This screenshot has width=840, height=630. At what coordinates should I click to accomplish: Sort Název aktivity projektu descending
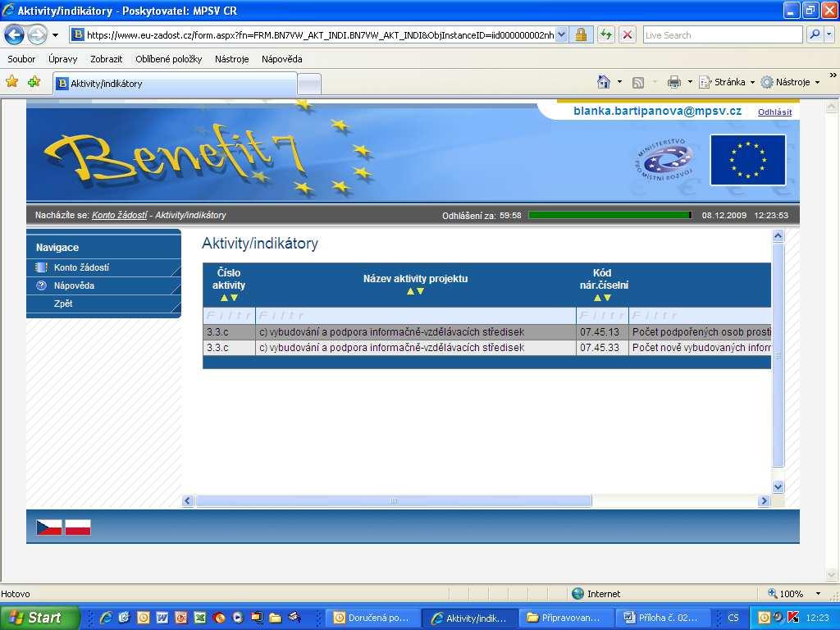[420, 291]
